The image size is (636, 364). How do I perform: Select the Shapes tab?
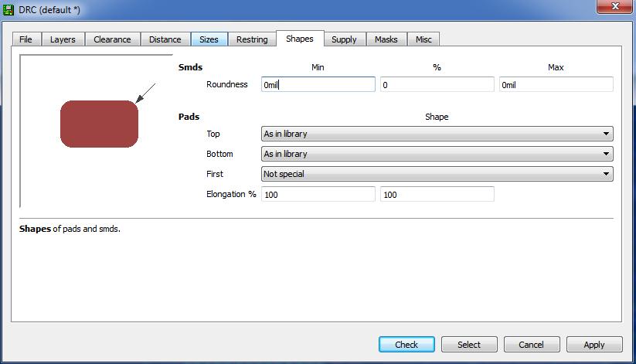(x=300, y=39)
